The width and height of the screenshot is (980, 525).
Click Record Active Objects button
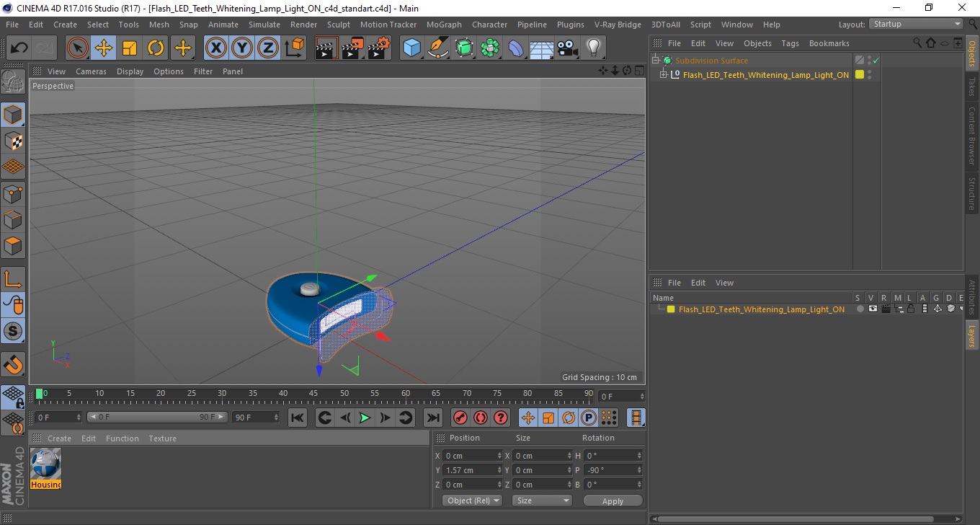460,418
